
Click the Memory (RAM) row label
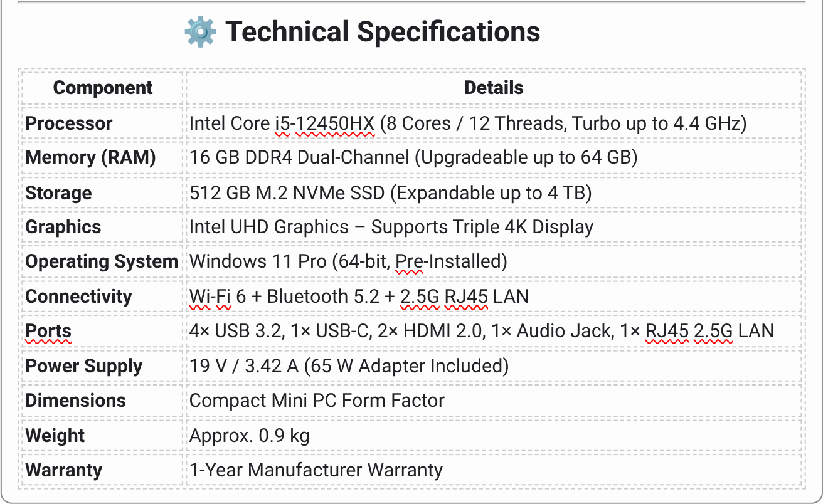pyautogui.click(x=90, y=157)
